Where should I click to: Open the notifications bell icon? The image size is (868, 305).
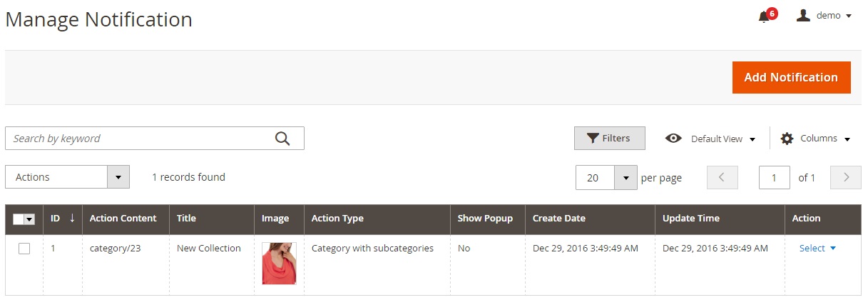764,16
